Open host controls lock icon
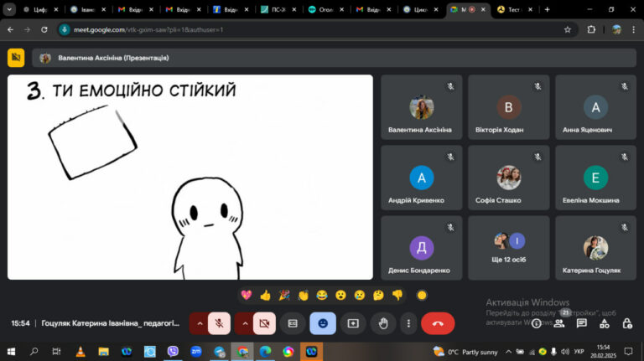644x361 pixels. pyautogui.click(x=626, y=323)
